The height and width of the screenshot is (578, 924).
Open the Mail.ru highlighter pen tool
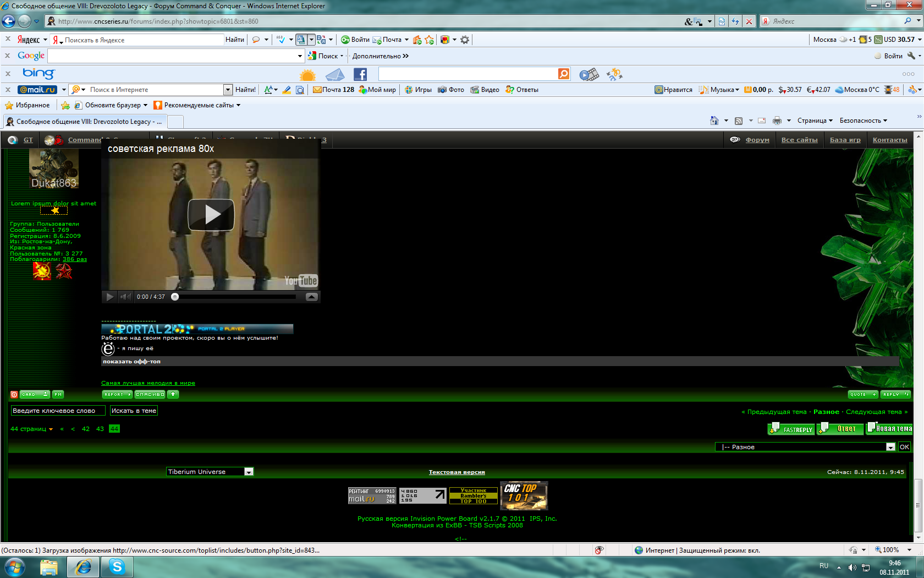[x=287, y=90]
